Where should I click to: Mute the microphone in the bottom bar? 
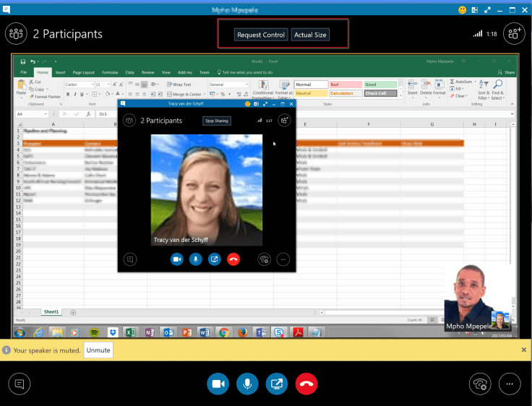coord(247,384)
